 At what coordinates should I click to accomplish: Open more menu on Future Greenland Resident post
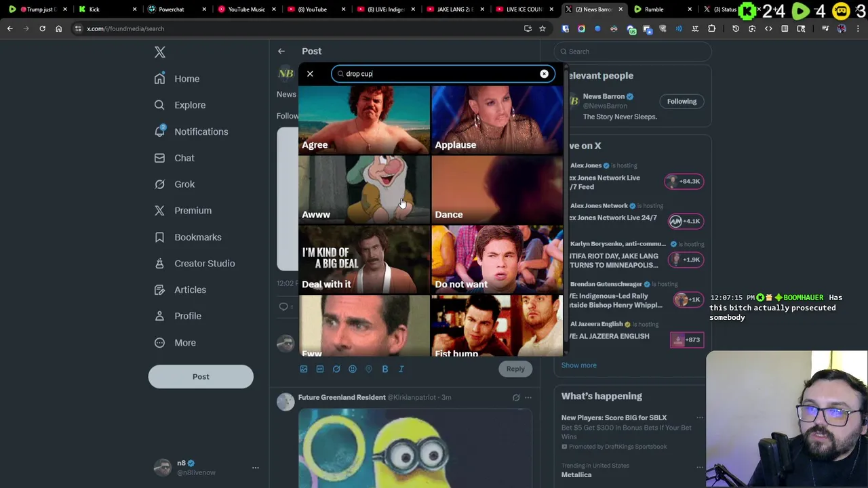point(528,398)
